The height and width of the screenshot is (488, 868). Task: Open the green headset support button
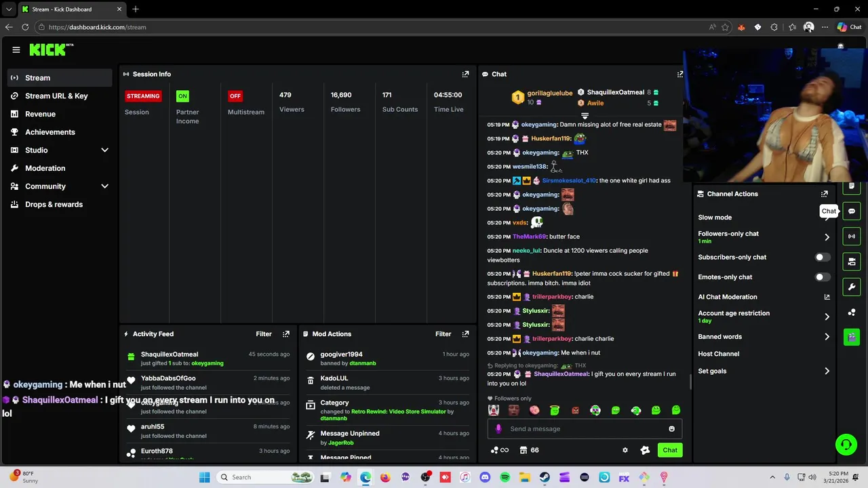click(846, 445)
